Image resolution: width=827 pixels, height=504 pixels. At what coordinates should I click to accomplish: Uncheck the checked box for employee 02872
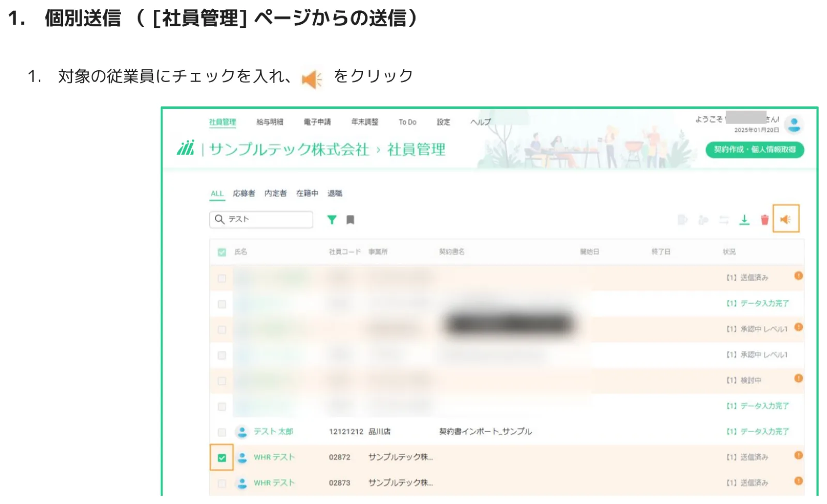[222, 457]
